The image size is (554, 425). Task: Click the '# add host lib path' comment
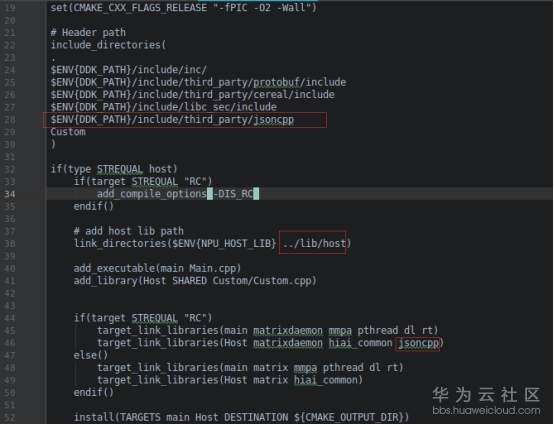click(x=129, y=231)
